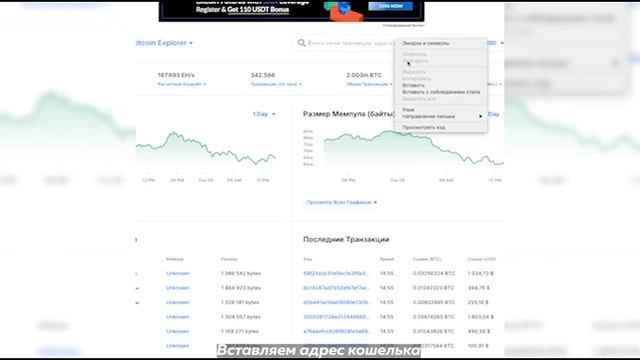The width and height of the screenshot is (640, 360).
Task: Open the 'Расчетный Хэшрейт' stat link
Action: click(182, 84)
